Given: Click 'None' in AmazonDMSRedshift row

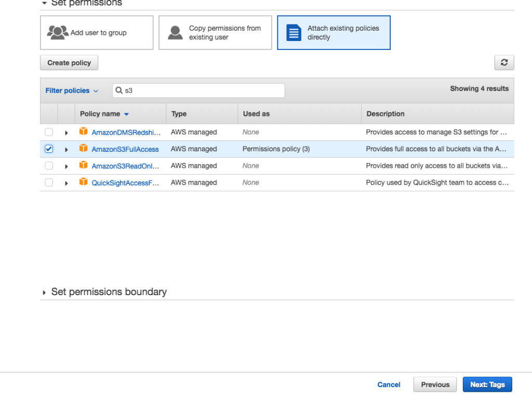Looking at the screenshot, I should click(250, 132).
